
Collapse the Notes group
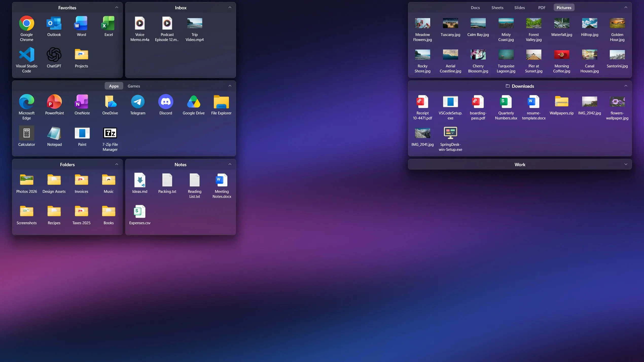[x=230, y=164]
